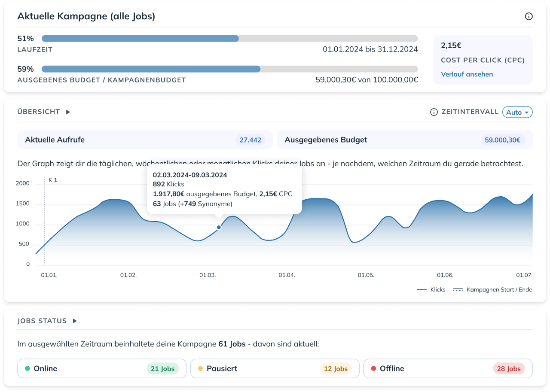This screenshot has width=550, height=392.
Task: Click the info icon next to ZEITINTERVALL
Action: [x=434, y=112]
